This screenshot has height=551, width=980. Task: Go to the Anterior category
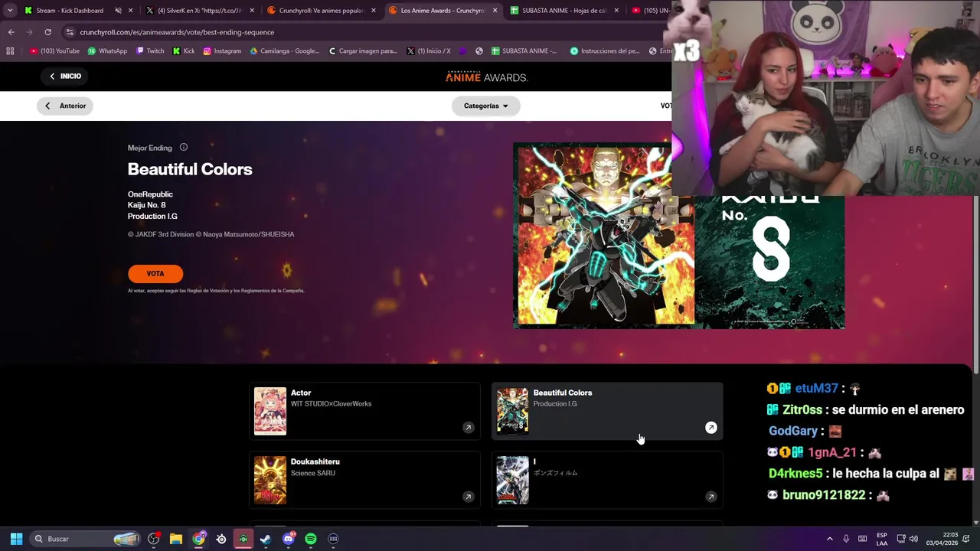[65, 106]
